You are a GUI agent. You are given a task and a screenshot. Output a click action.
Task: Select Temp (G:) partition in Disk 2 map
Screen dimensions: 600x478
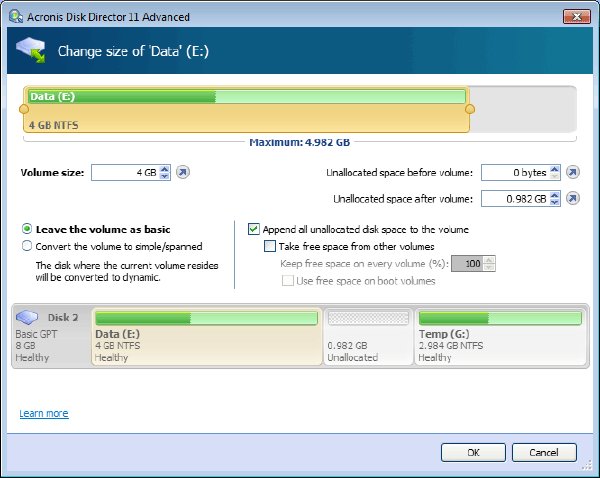pos(500,336)
